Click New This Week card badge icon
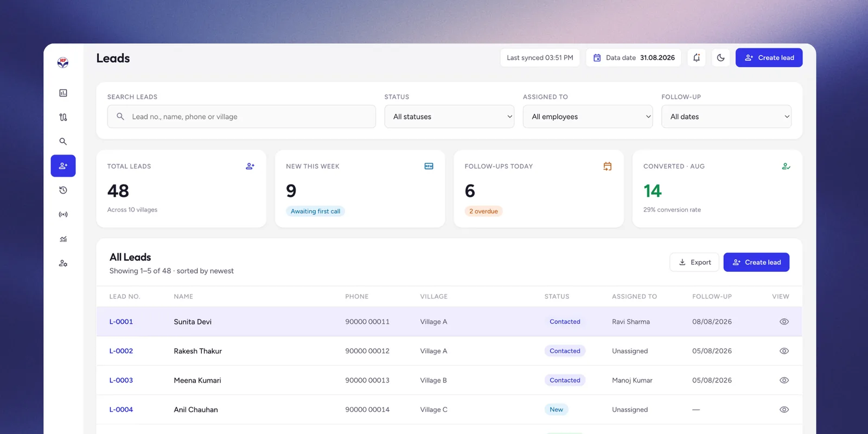 (429, 166)
